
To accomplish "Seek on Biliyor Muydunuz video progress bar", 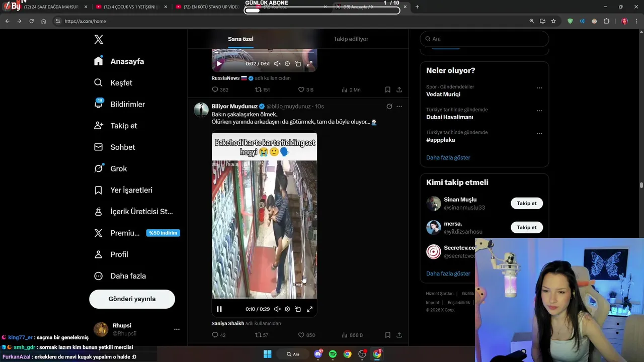I will [264, 299].
